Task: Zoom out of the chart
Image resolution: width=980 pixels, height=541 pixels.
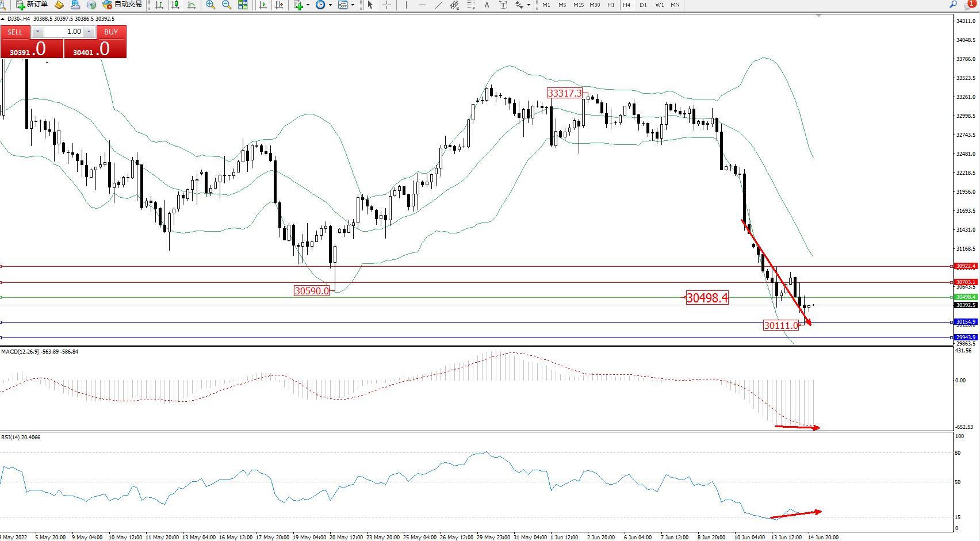Action: (227, 5)
